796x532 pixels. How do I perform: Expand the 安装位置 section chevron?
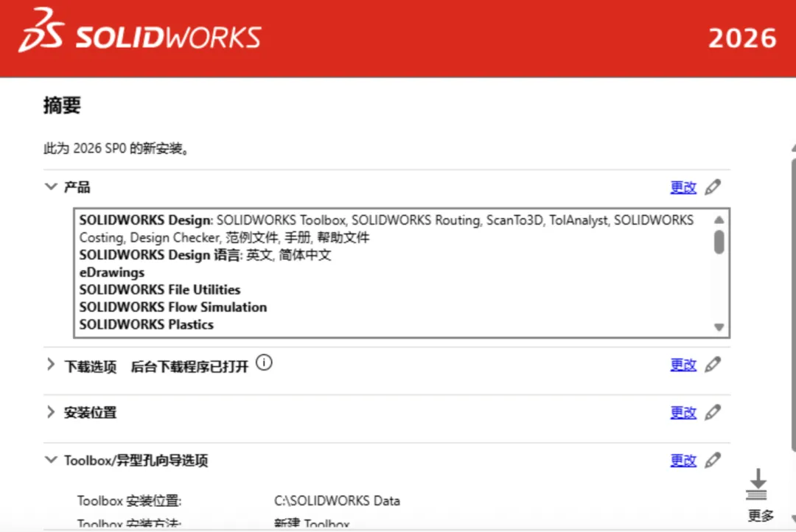50,412
